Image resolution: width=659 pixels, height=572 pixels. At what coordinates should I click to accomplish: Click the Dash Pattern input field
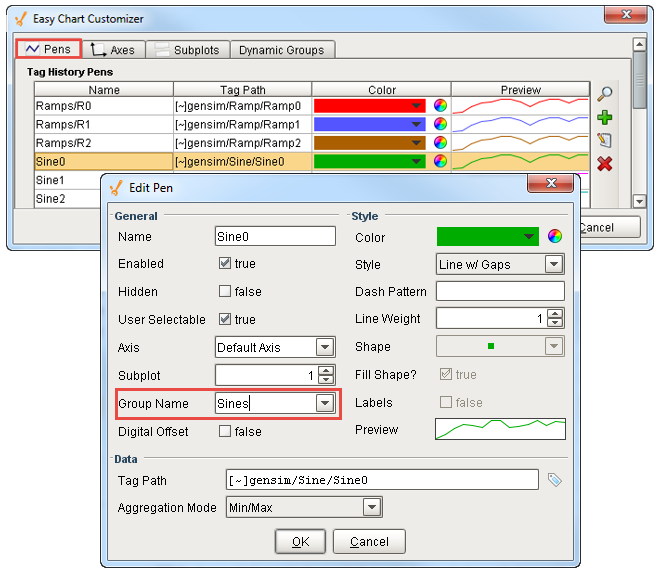click(x=500, y=292)
